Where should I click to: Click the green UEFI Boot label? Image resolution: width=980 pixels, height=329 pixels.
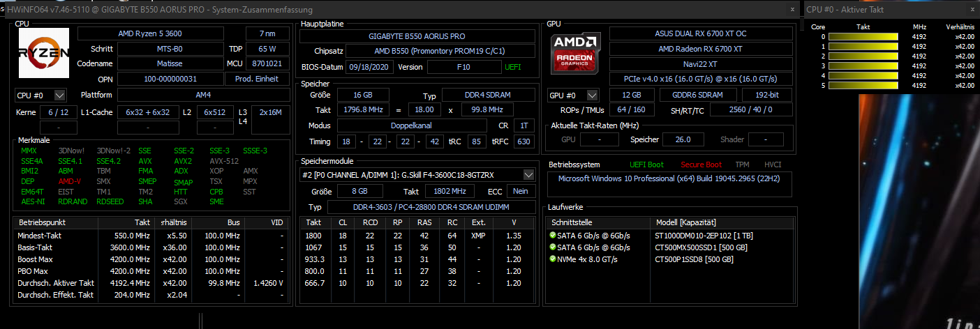(x=648, y=164)
